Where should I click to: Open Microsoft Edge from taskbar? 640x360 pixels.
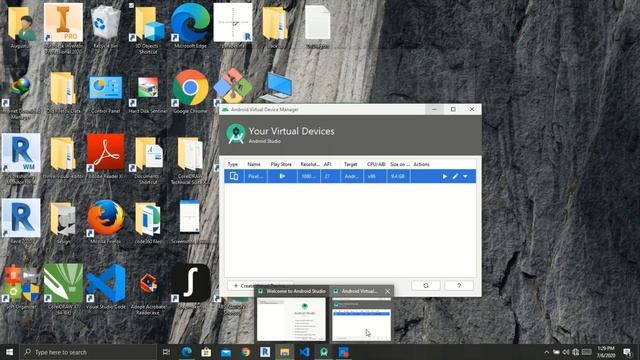tap(187, 352)
